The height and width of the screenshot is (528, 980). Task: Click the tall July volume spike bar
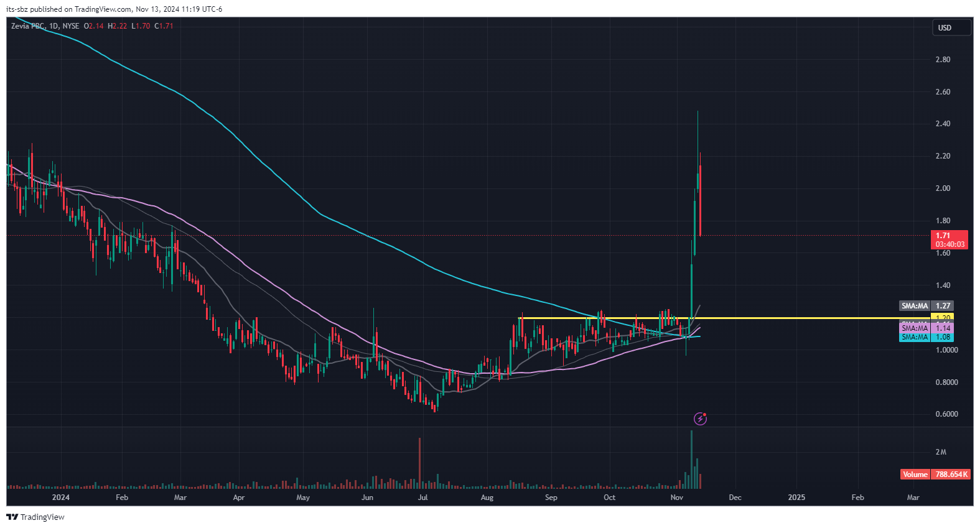coord(420,463)
